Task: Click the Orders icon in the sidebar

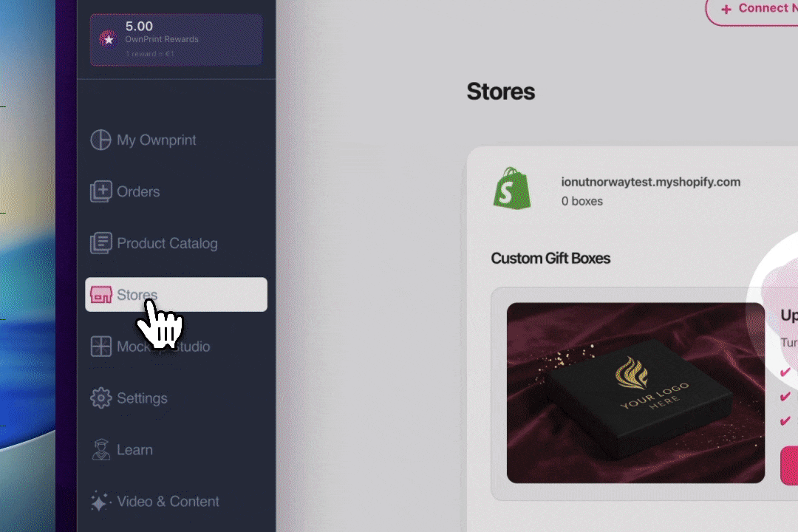Action: pos(100,191)
